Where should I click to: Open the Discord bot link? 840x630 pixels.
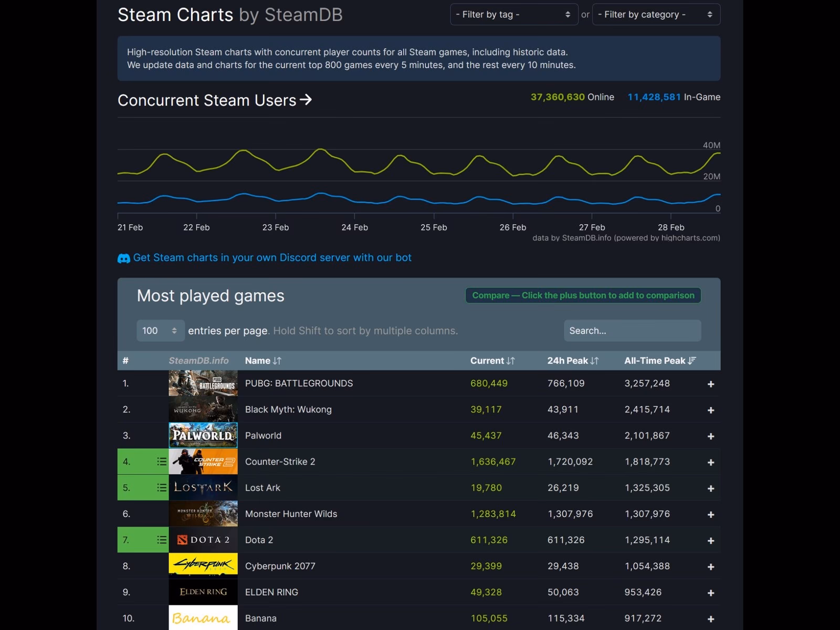click(x=272, y=258)
